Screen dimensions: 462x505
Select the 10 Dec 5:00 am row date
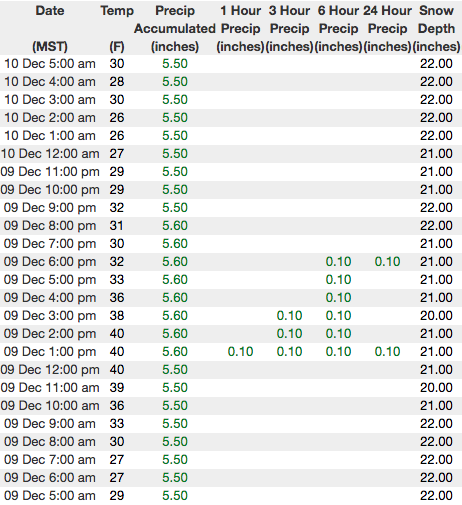pyautogui.click(x=50, y=64)
